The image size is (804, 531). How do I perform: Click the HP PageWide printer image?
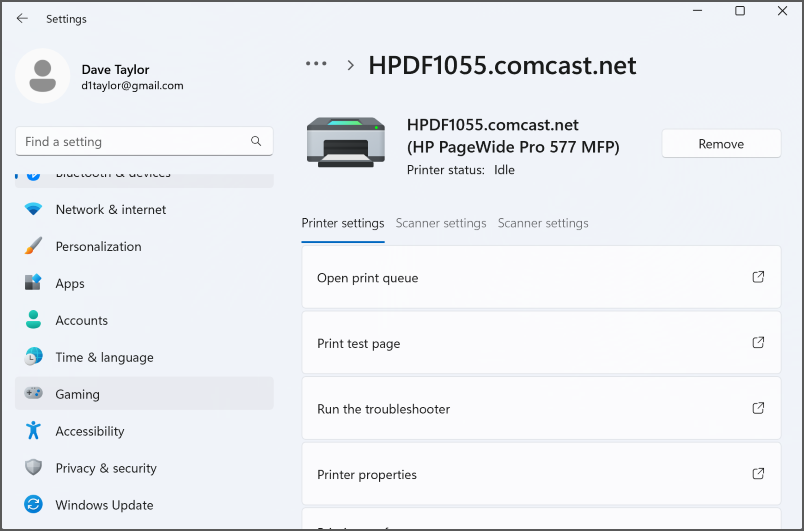(x=346, y=142)
